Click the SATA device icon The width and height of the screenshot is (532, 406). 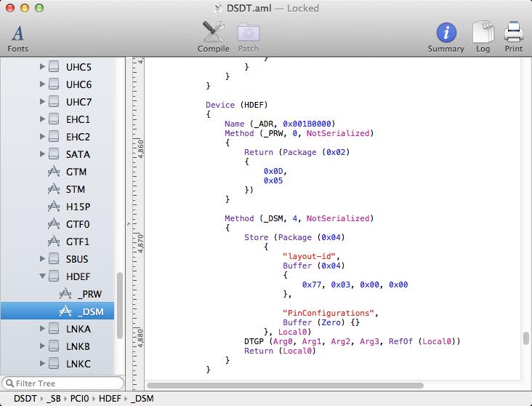pos(54,154)
